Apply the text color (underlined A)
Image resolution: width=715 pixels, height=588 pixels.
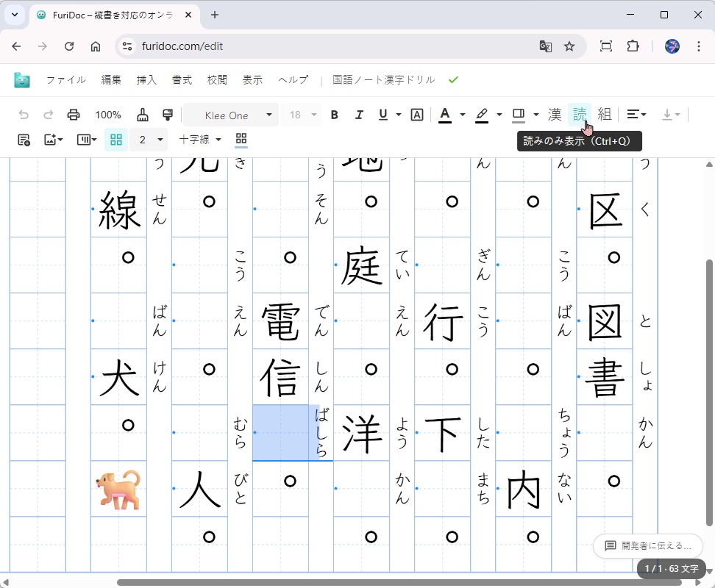coord(445,115)
